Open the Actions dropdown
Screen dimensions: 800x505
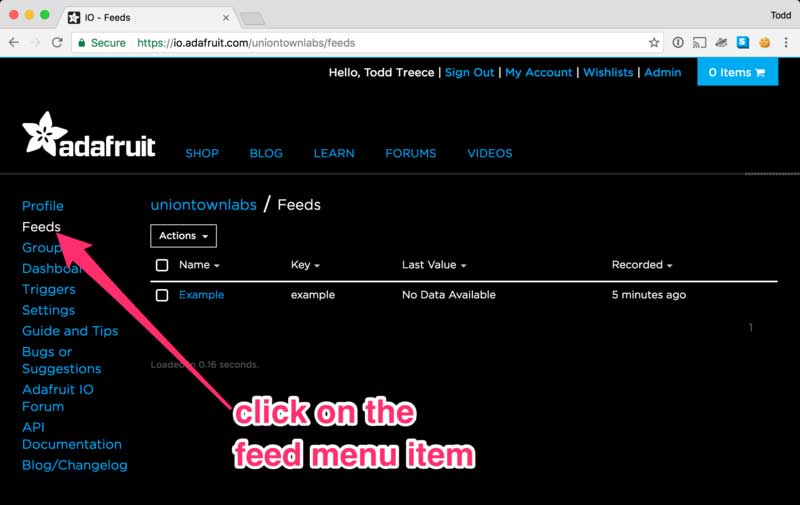(183, 236)
